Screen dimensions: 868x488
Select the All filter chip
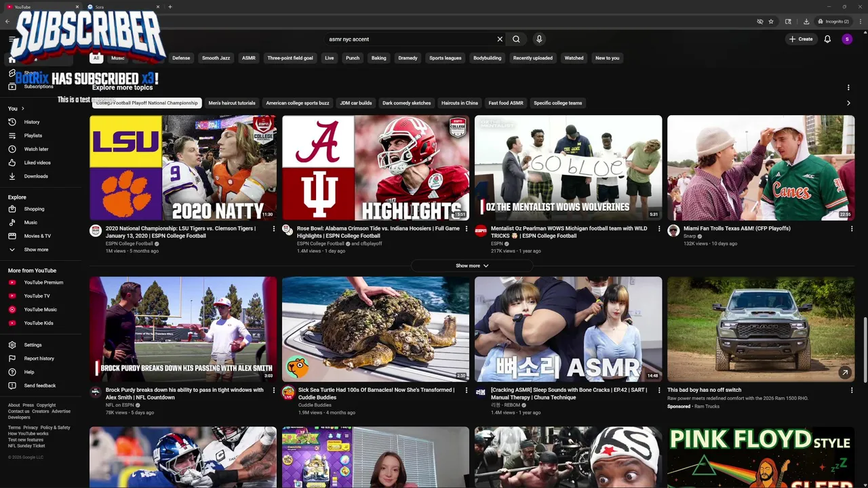[96, 58]
